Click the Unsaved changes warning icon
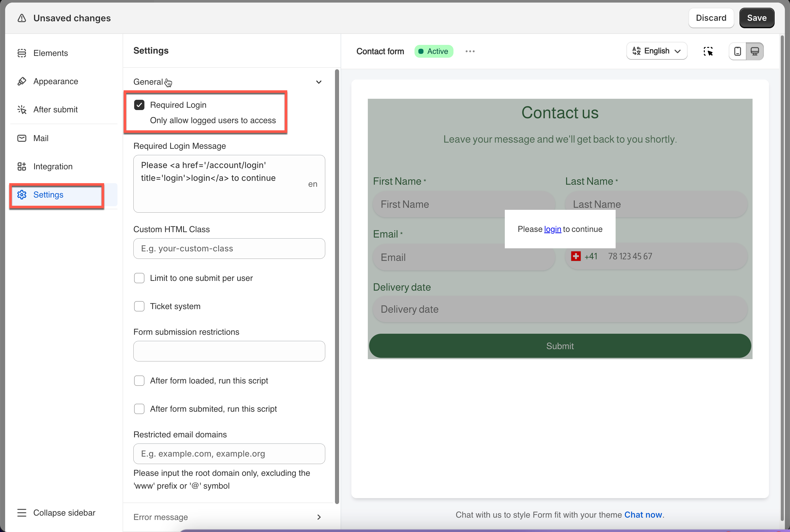 pos(22,18)
